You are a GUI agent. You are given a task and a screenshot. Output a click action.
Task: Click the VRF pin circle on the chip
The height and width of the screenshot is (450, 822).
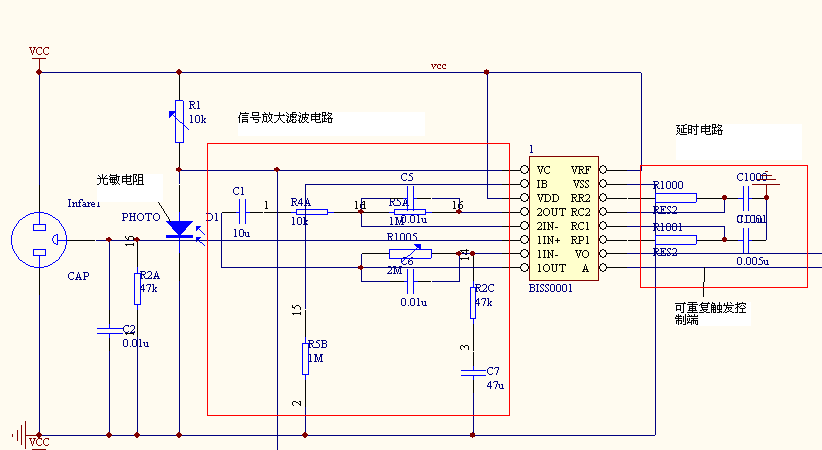pos(603,169)
